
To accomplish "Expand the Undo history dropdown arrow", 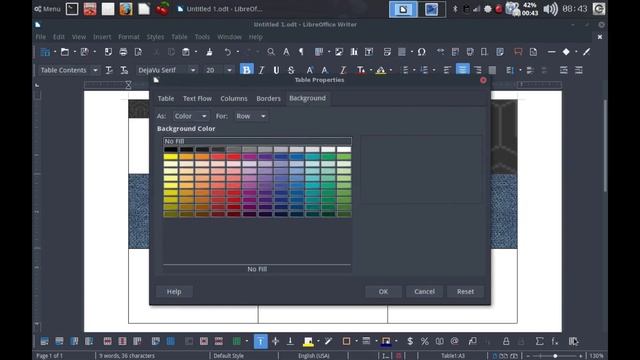I will point(238,52).
